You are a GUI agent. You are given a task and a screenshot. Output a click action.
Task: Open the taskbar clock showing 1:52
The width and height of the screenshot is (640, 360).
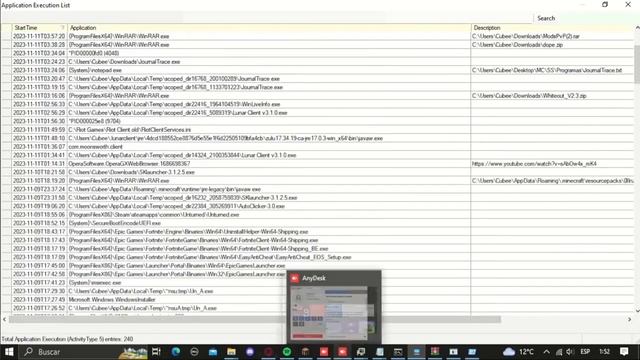pyautogui.click(x=604, y=351)
